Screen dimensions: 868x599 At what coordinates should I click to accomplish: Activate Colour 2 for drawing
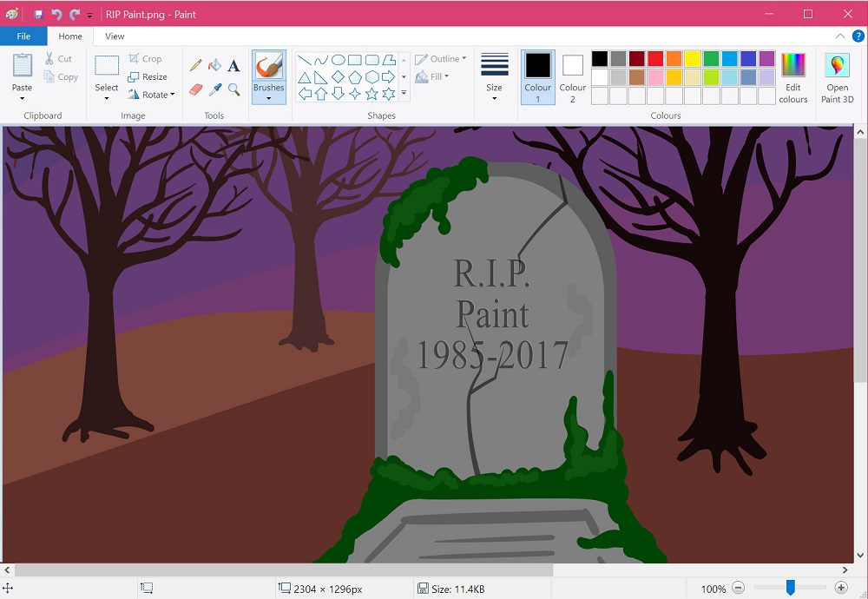(x=573, y=76)
